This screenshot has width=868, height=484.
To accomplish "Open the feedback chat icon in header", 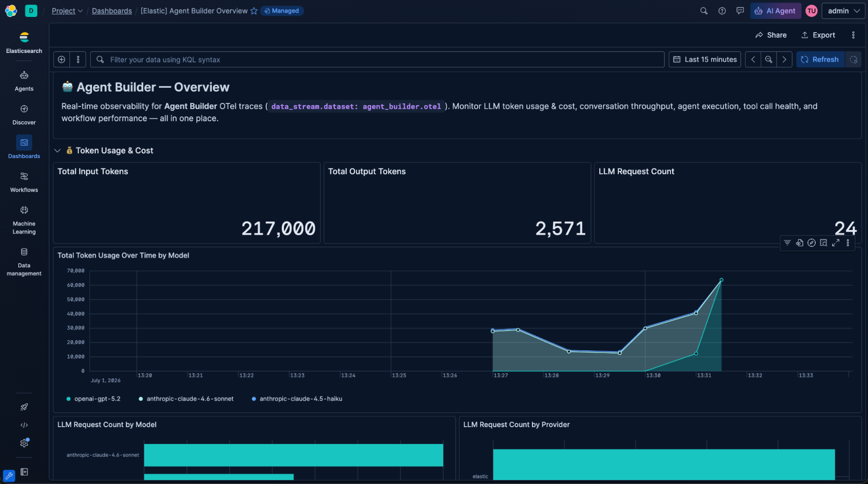I will pyautogui.click(x=740, y=11).
